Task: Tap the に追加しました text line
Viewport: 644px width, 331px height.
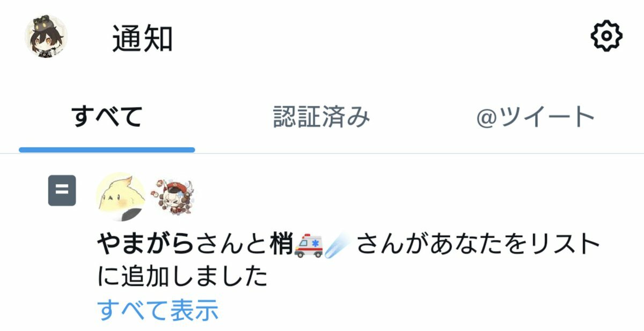Action: point(182,278)
